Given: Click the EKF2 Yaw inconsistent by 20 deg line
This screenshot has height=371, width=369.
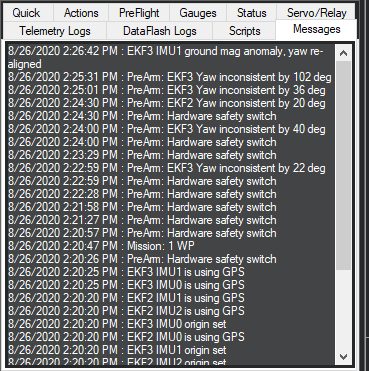Looking at the screenshot, I should (167, 103).
